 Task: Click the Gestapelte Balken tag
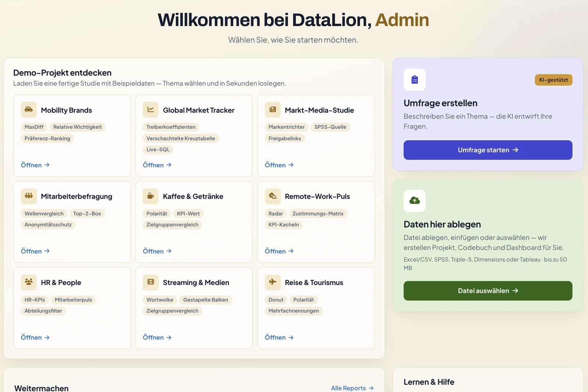[206, 300]
